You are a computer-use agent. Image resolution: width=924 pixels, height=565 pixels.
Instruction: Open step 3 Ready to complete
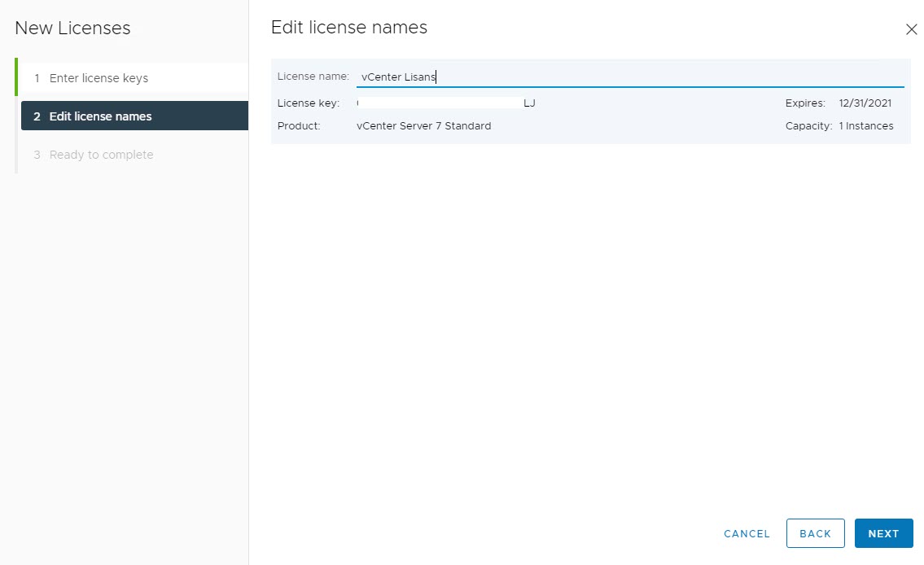[101, 155]
